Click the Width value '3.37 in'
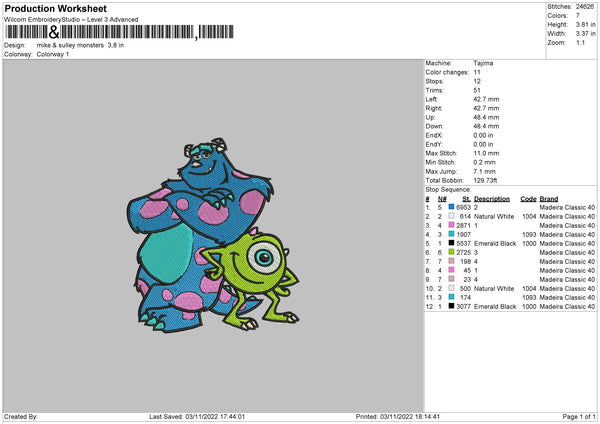 click(585, 34)
